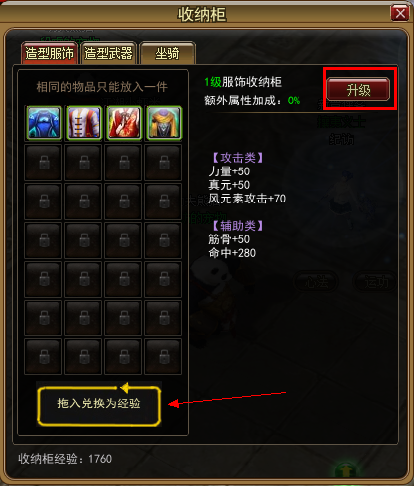Viewport: 414px width, 486px height.
Task: Click the dimmed 心法 button behind the panel
Action: [316, 282]
